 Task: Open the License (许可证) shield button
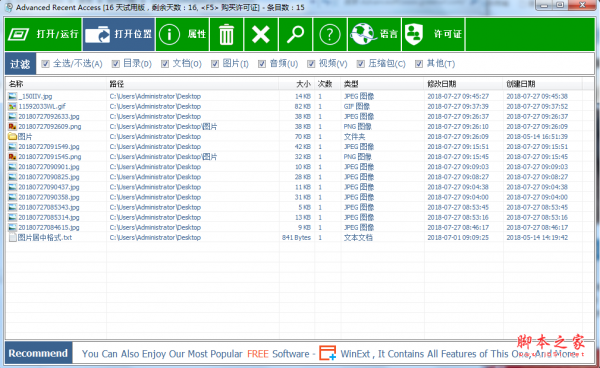[x=433, y=34]
